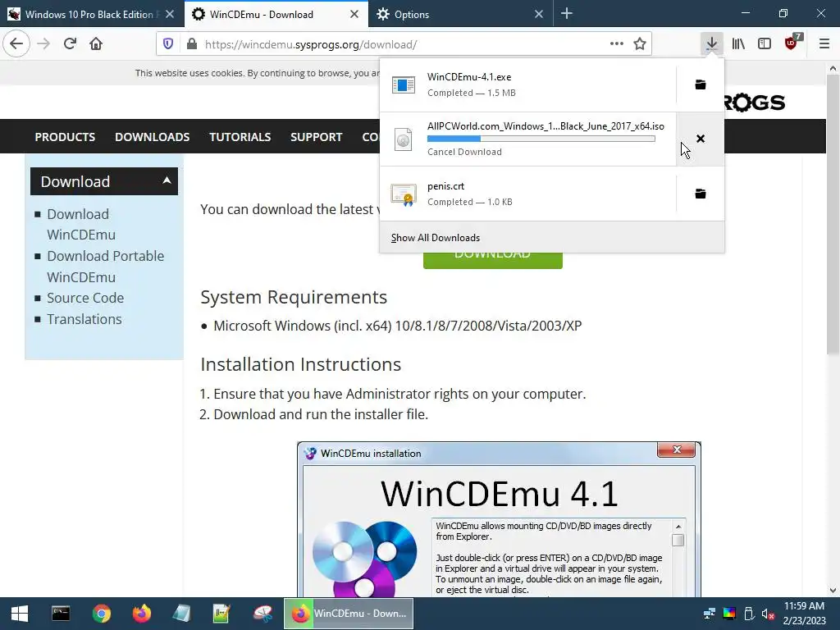Close the Windows 10 Pro Black Edition tab
The image size is (840, 630).
(170, 15)
